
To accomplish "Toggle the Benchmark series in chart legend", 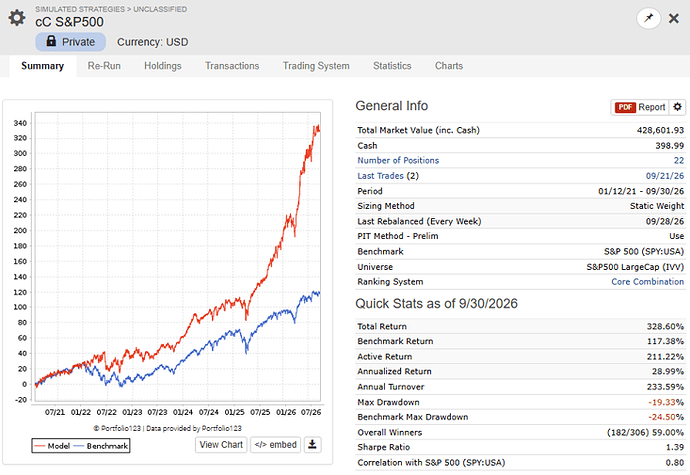I will click(x=101, y=446).
